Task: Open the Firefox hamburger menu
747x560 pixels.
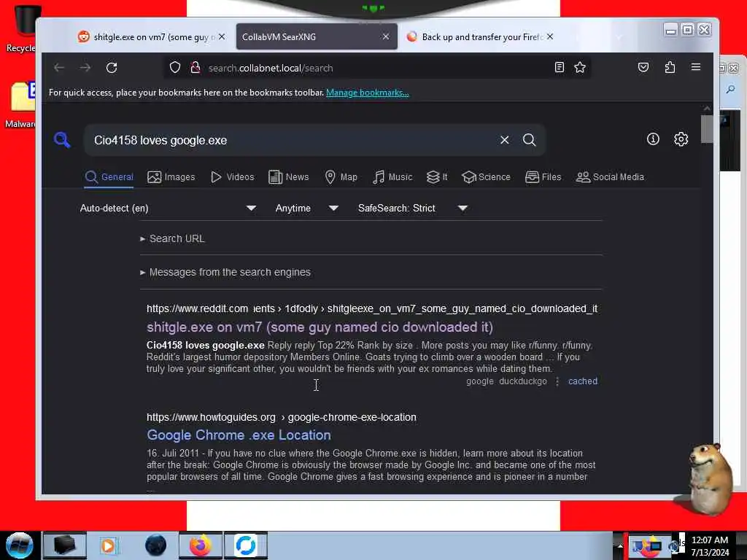Action: [695, 67]
